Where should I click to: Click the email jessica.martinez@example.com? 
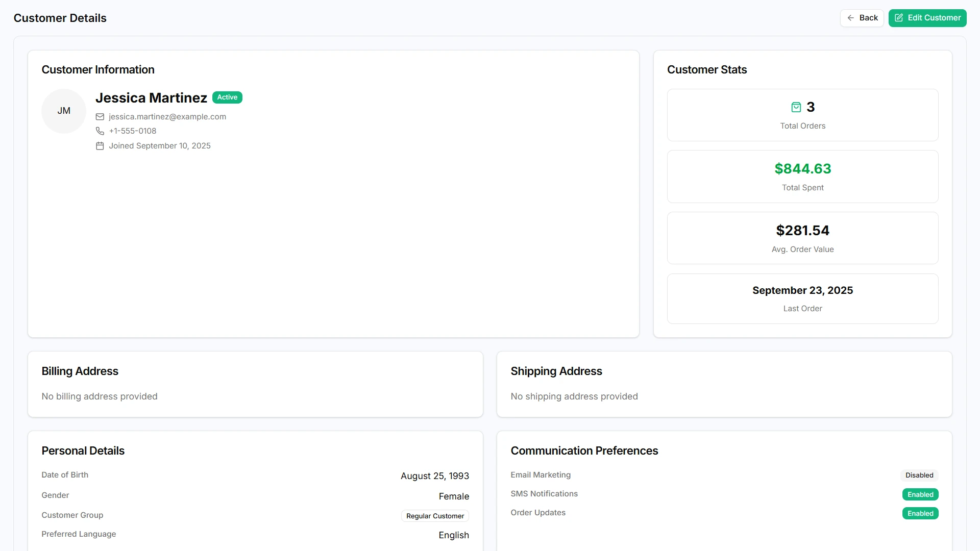pyautogui.click(x=167, y=117)
